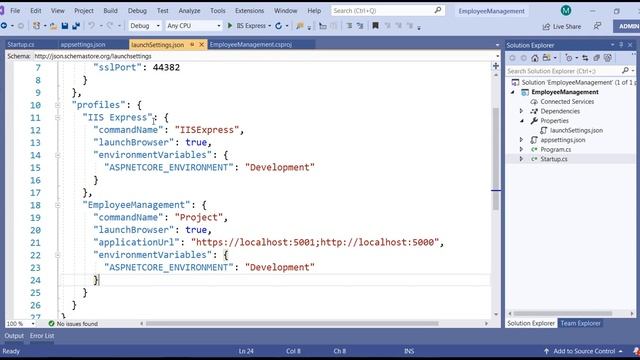Image resolution: width=640 pixels, height=360 pixels.
Task: Click the Navigate Forward toolbar icon
Action: coord(20,26)
